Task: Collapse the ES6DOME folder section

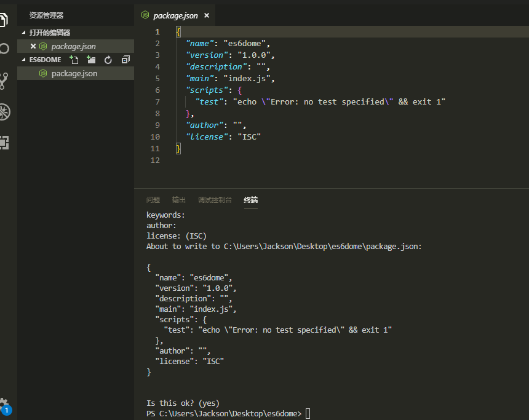Action: point(23,60)
